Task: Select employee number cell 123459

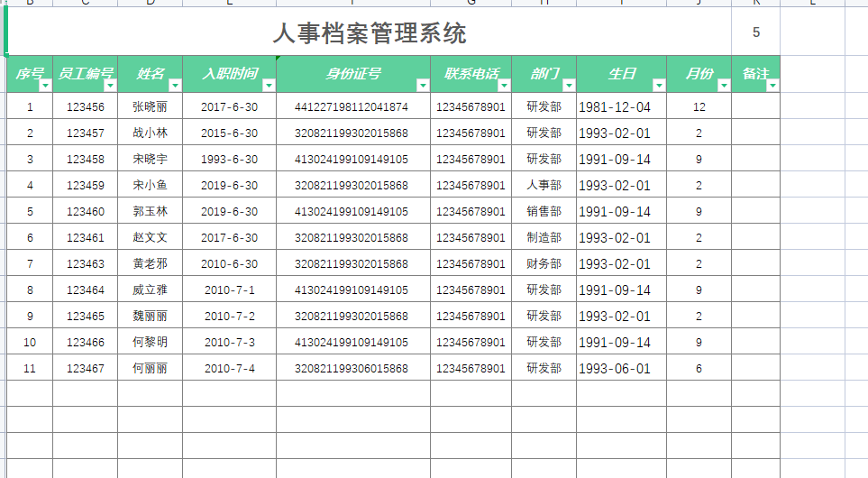Action: [x=86, y=185]
